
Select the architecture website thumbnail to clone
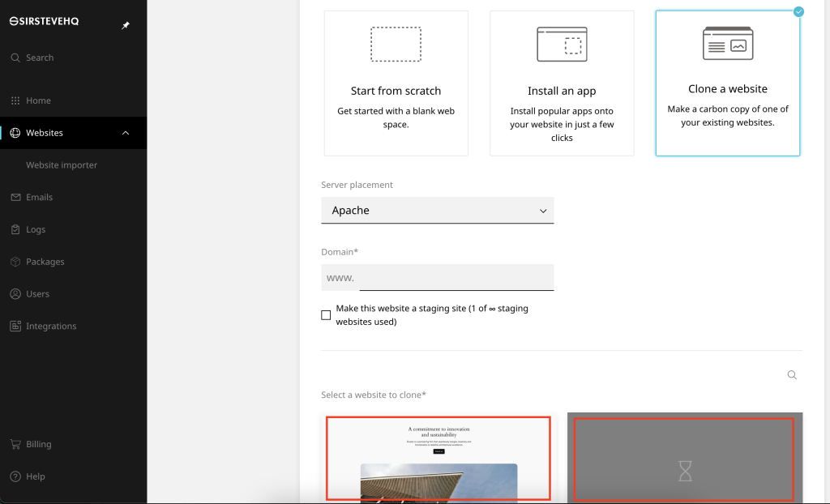pyautogui.click(x=439, y=459)
